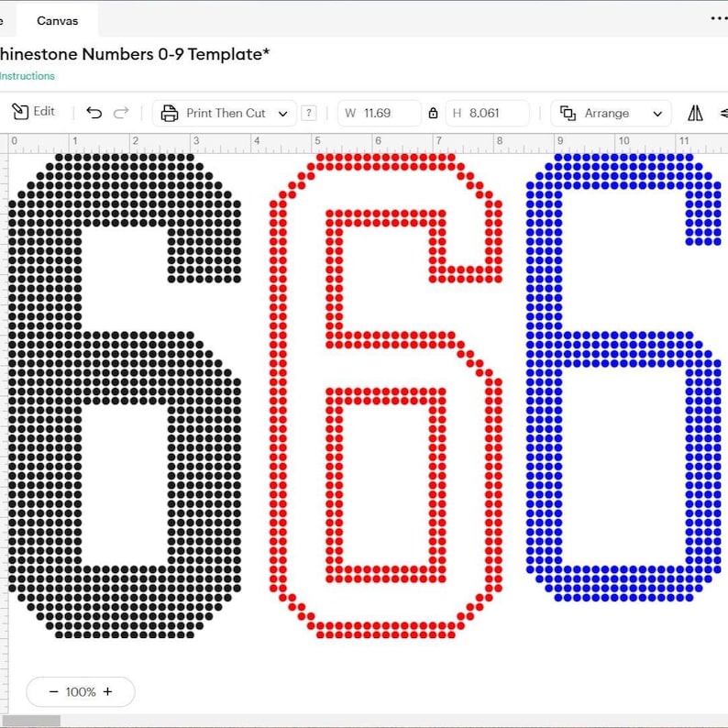Zoom out with the minus button
Viewport: 728px width, 728px height.
pos(54,692)
